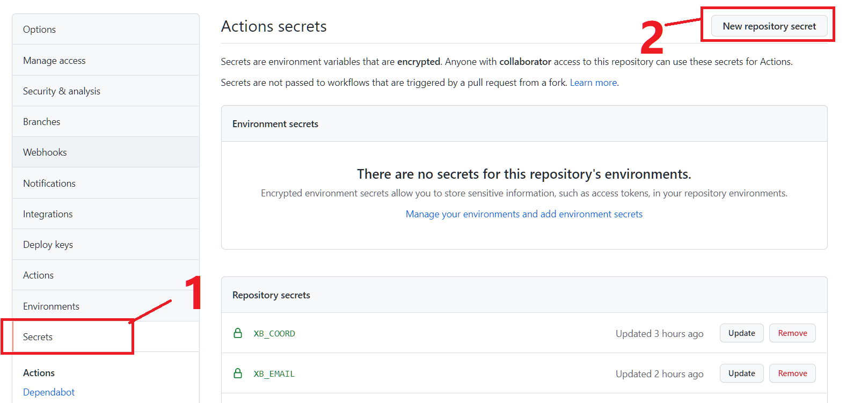Open Manage your environments and add secrets link
This screenshot has width=868, height=403.
point(524,214)
